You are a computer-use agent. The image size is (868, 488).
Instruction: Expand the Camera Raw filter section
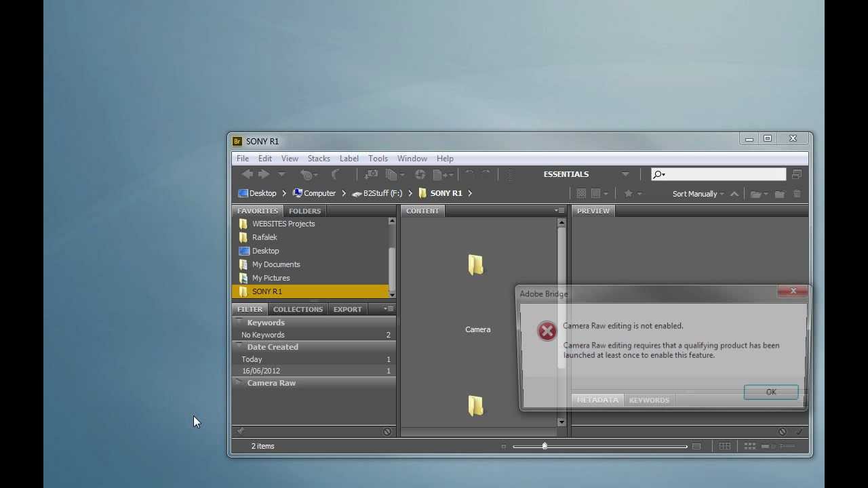pos(239,383)
